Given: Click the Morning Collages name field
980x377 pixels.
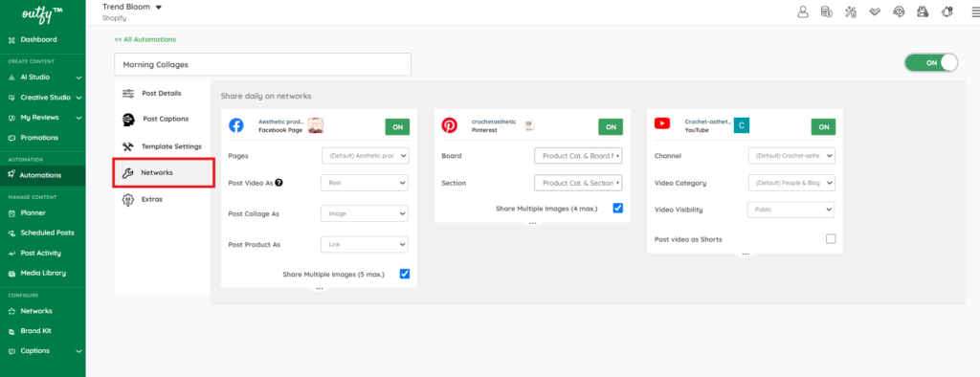Looking at the screenshot, I should coord(262,64).
